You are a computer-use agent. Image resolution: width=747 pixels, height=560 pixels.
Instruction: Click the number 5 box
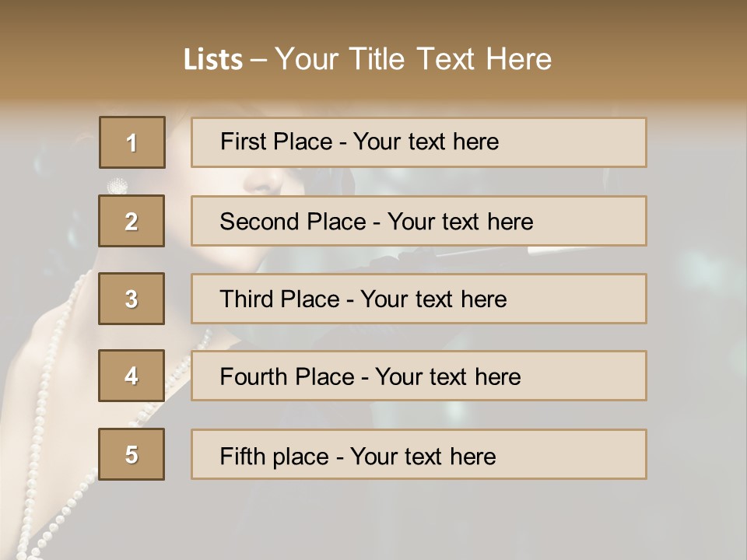(x=132, y=454)
